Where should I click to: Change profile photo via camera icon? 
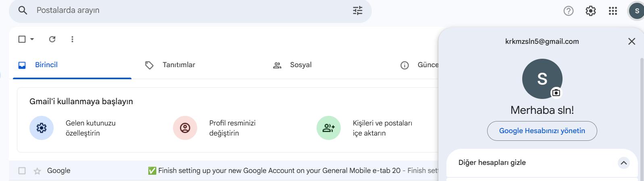[556, 93]
